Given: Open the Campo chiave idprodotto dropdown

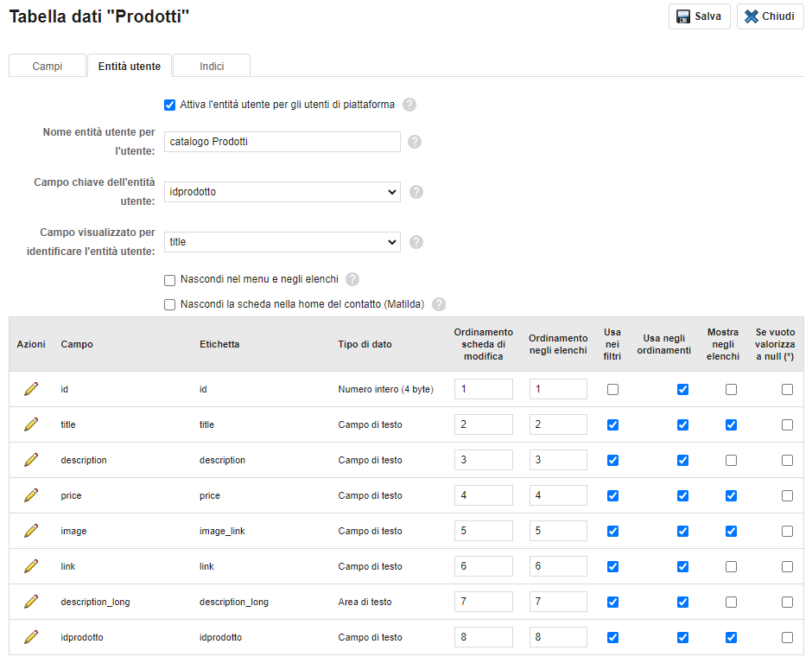Looking at the screenshot, I should pos(282,192).
